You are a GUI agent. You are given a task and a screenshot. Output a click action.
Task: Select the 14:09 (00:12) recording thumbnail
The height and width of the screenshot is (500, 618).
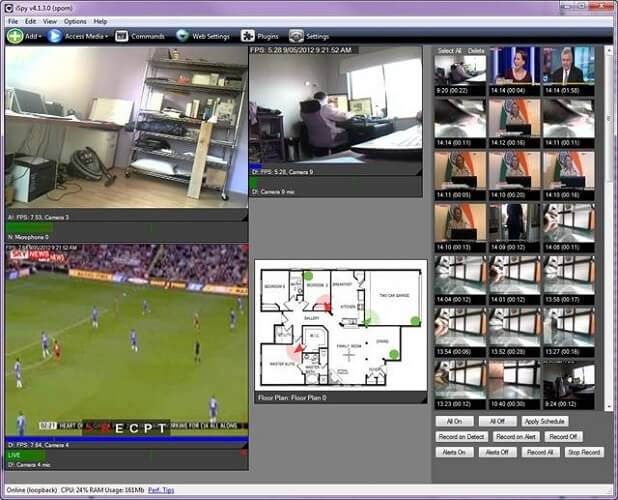514,228
